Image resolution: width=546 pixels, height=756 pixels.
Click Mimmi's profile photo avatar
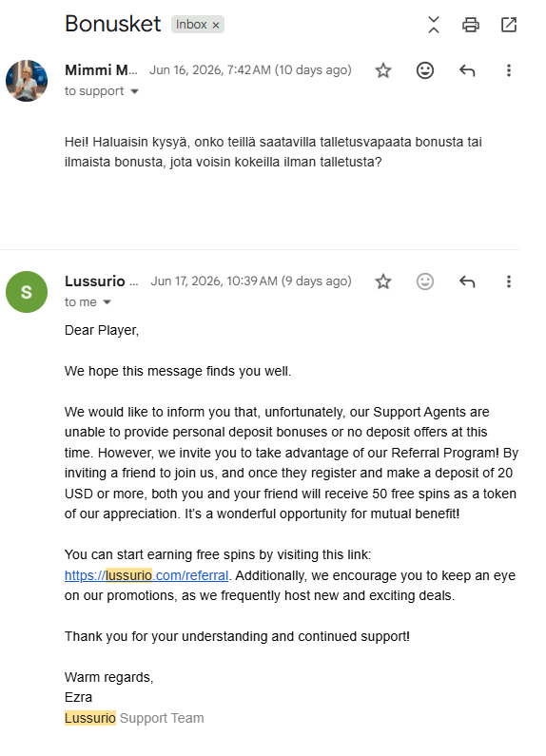click(x=27, y=81)
